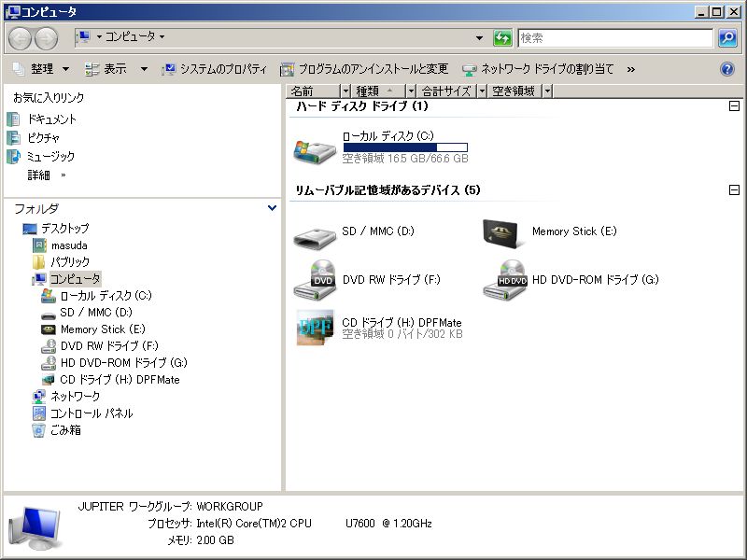Screen dimensions: 747x560
Task: Open the blue help question mark icon
Action: click(x=727, y=69)
